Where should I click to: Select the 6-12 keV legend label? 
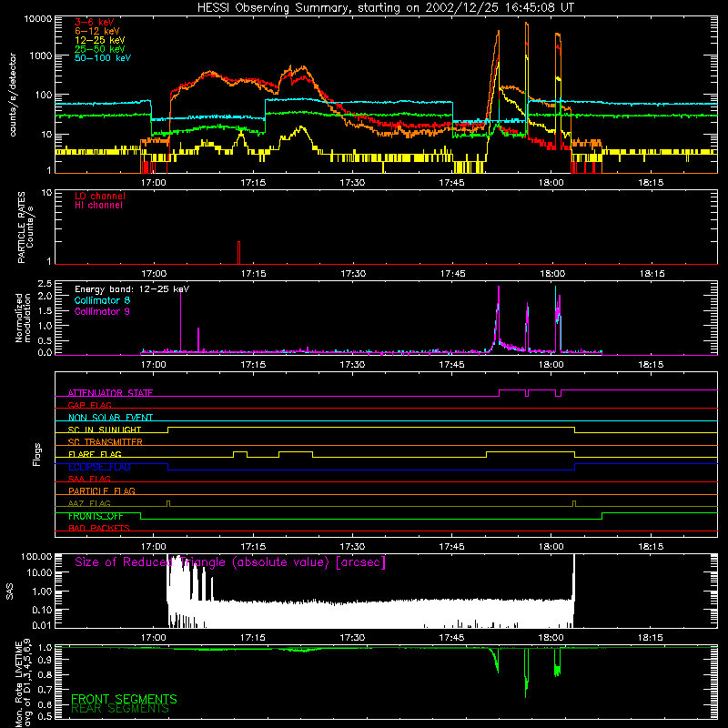(97, 31)
